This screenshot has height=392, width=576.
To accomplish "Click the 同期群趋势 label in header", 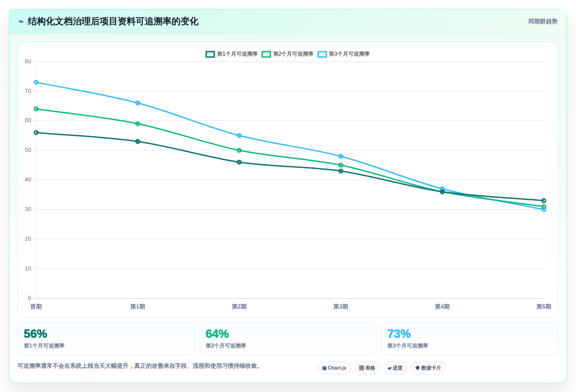I will [543, 22].
